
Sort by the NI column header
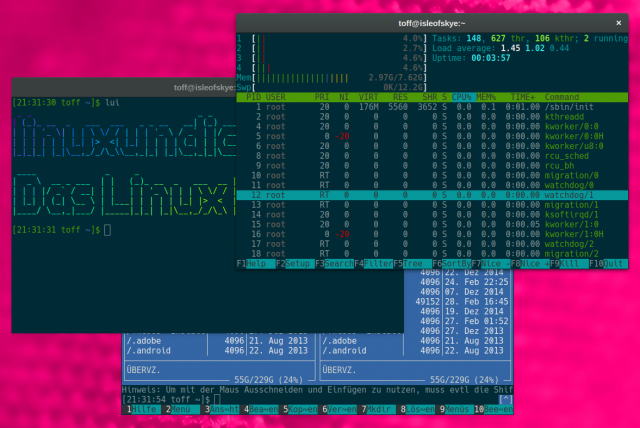344,97
